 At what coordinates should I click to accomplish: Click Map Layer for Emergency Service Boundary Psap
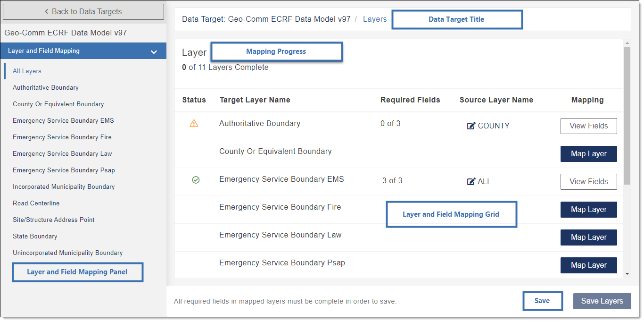[588, 265]
